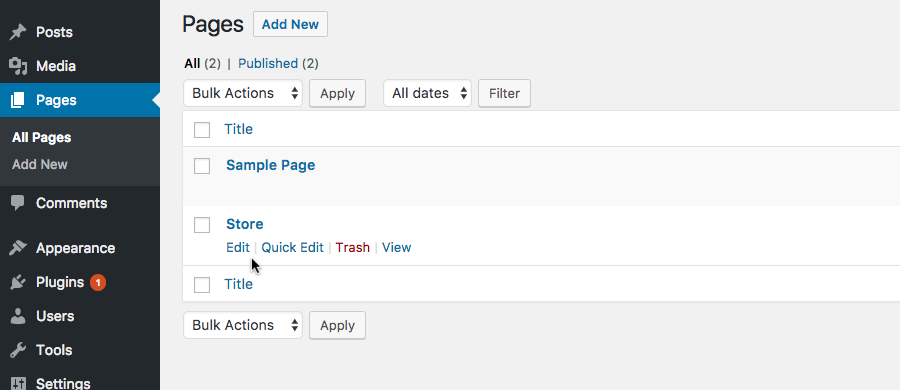900x390 pixels.
Task: Toggle select-all checkbox in table header
Action: (202, 130)
